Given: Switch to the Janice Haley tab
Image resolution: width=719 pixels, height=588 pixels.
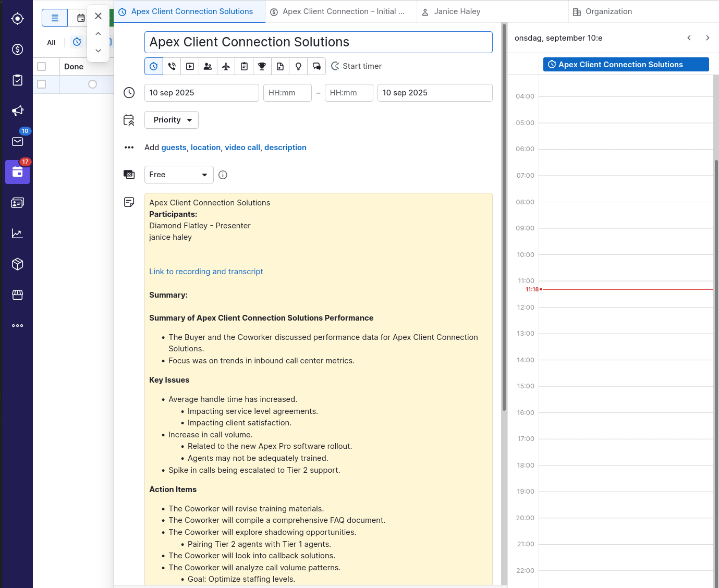Looking at the screenshot, I should click(x=457, y=11).
